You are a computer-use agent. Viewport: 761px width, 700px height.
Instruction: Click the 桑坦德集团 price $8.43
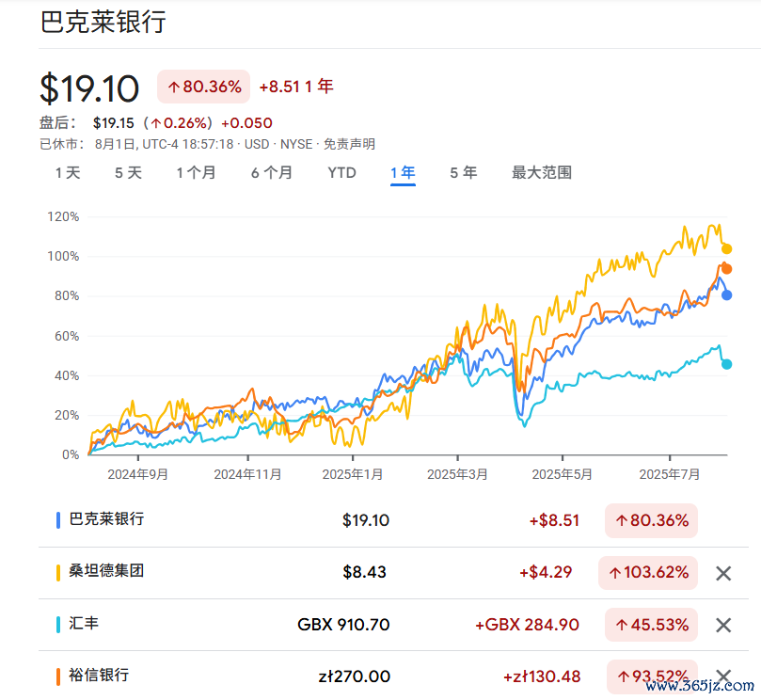[x=364, y=572]
